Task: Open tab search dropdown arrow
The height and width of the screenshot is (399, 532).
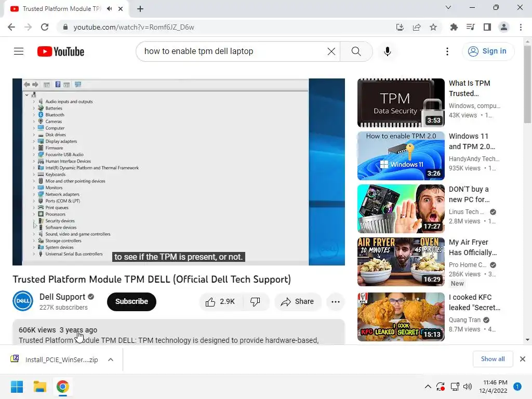Action: [x=448, y=7]
